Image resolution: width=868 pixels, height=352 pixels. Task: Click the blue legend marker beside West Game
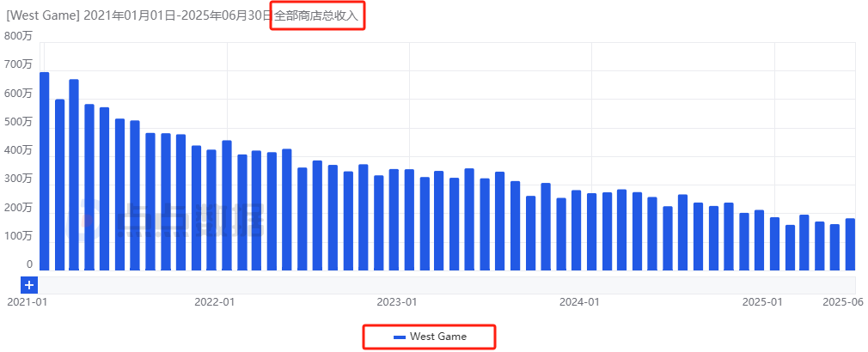400,337
